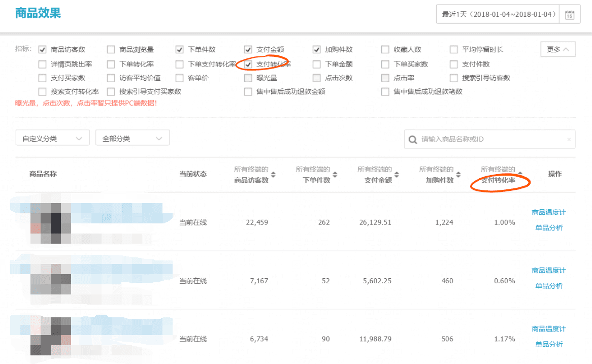
Task: Open 单品分析 for the 22,459 visitors product
Action: 549,228
